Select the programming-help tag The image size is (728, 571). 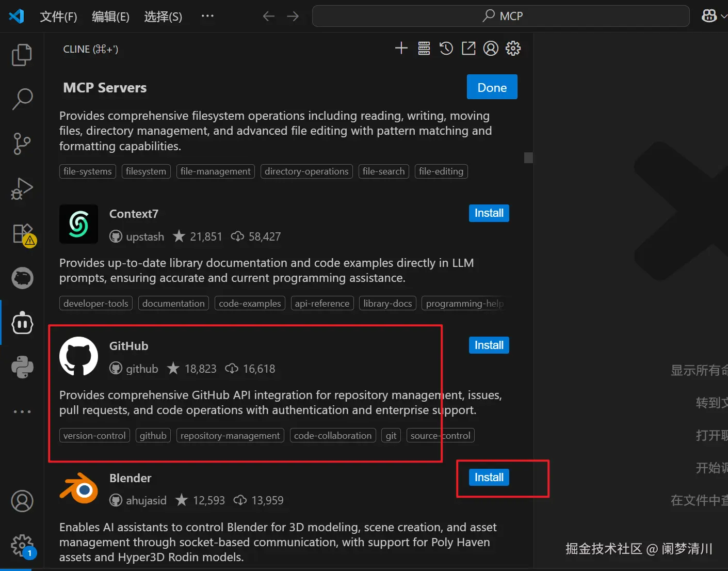tap(464, 304)
